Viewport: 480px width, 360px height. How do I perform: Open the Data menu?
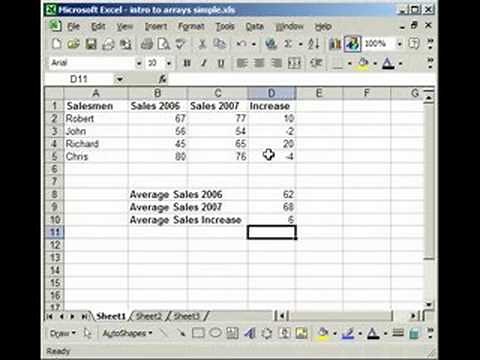pyautogui.click(x=255, y=26)
